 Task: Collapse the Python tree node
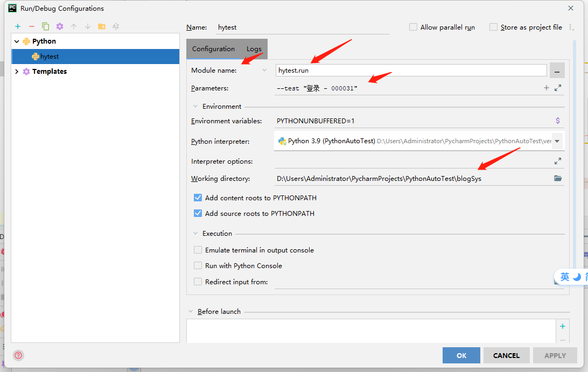pyautogui.click(x=17, y=41)
